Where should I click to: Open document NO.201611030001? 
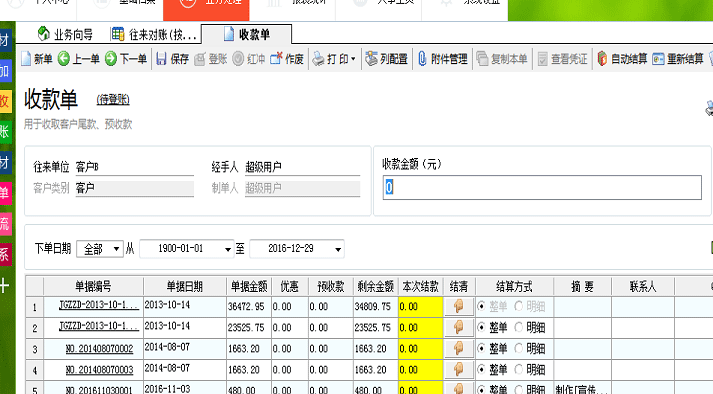click(99, 390)
